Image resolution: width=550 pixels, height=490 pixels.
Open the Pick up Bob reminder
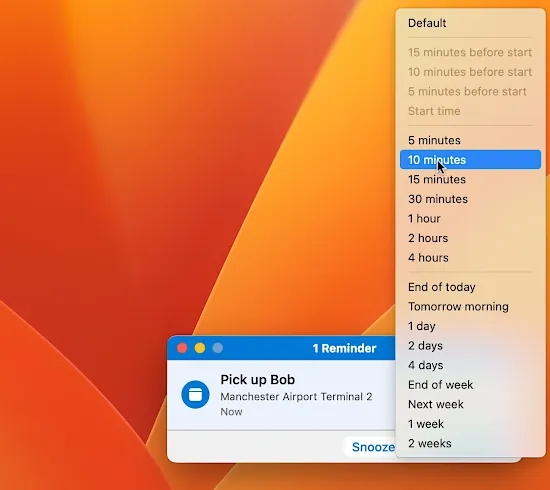coord(281,395)
